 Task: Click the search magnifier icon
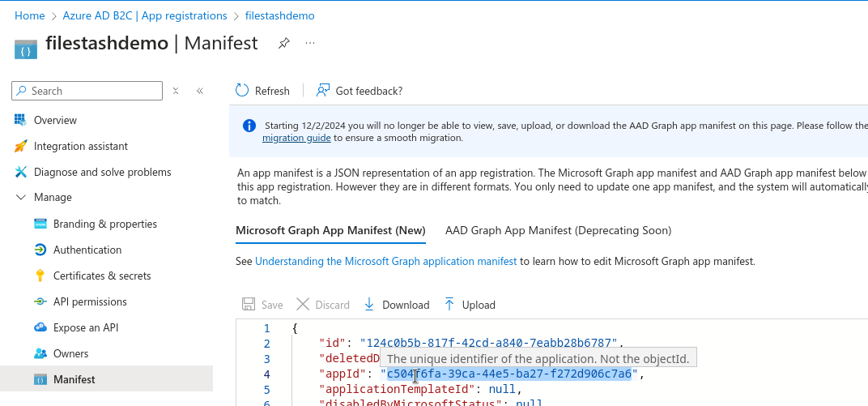(x=21, y=90)
